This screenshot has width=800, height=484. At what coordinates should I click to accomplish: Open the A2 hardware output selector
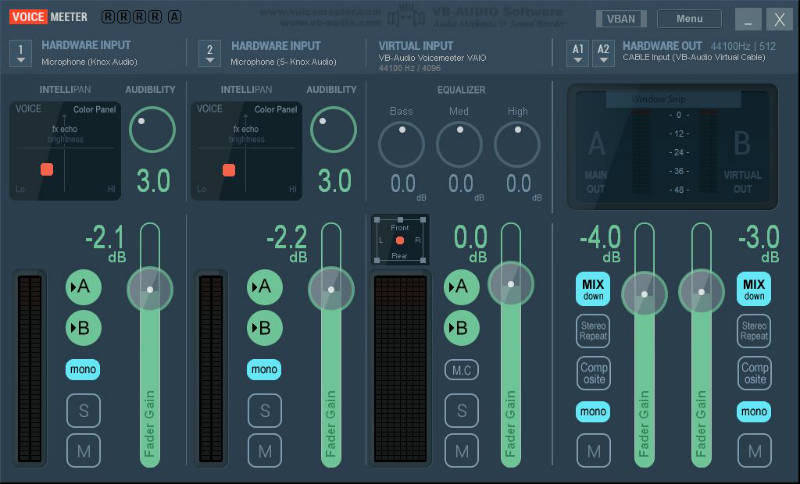[x=603, y=53]
